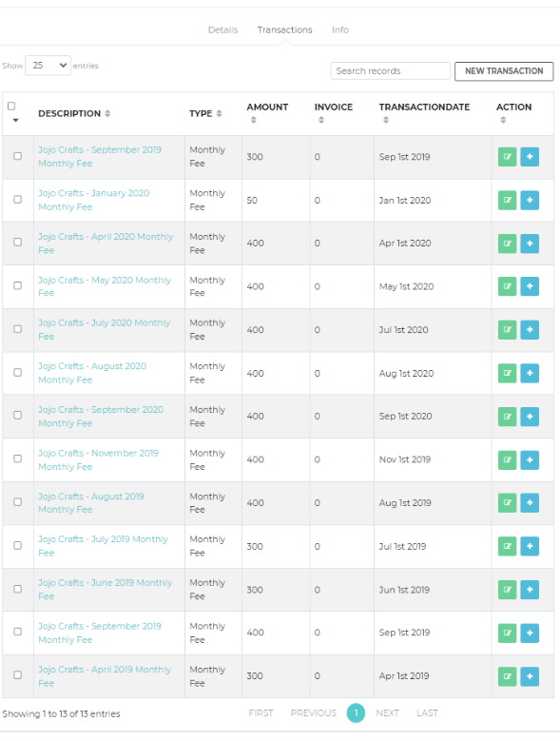The height and width of the screenshot is (741, 560).
Task: Open the Info tab
Action: click(x=340, y=29)
